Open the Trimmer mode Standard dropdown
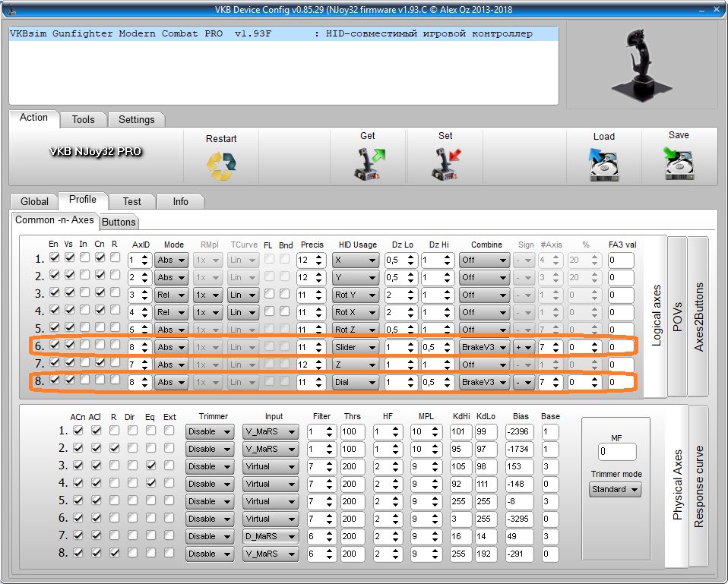The image size is (728, 584). [x=615, y=490]
